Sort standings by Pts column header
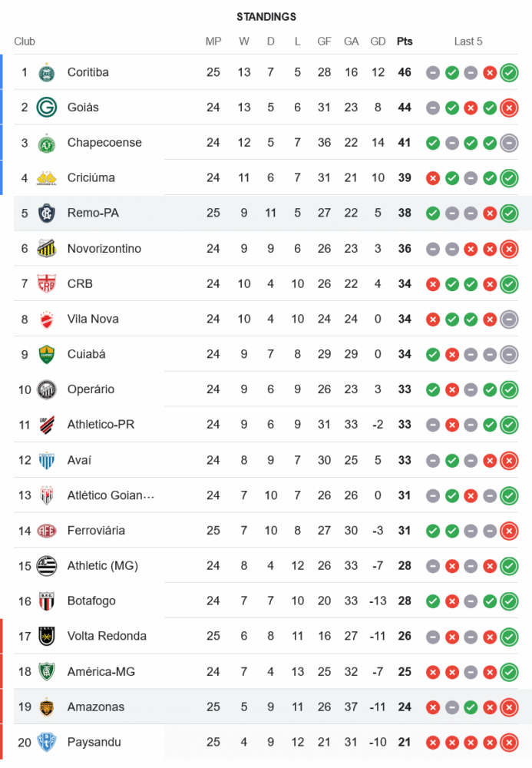The height and width of the screenshot is (768, 532). coord(404,41)
